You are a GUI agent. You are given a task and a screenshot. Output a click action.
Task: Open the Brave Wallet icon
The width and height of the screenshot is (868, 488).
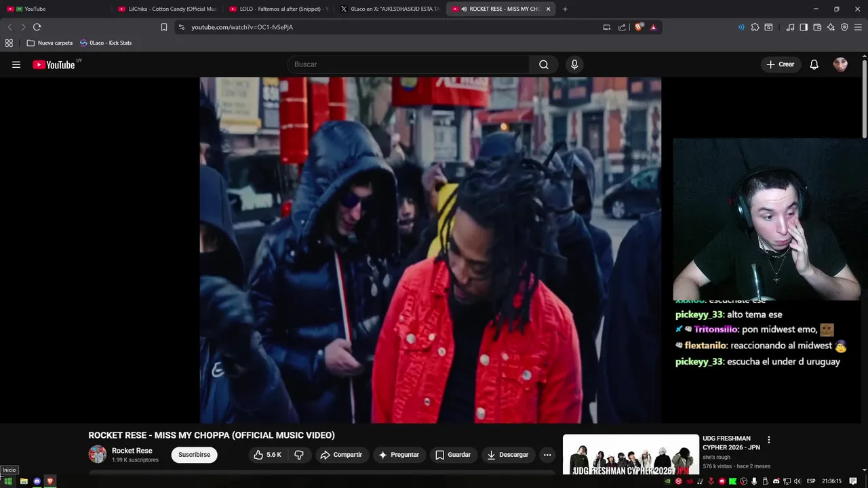[x=817, y=27]
